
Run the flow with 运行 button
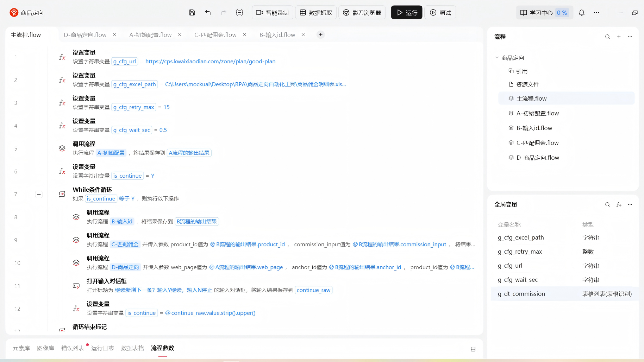click(x=407, y=13)
